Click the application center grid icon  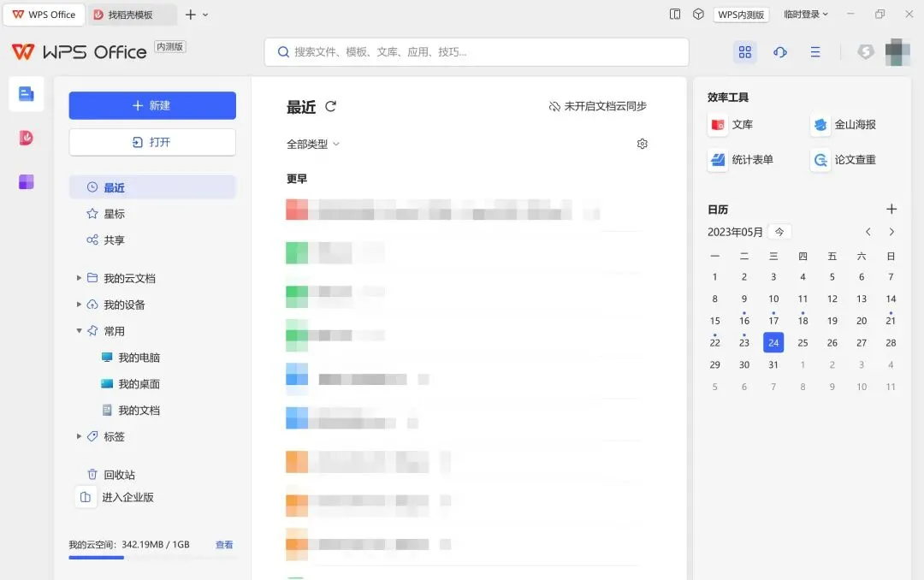[x=745, y=52]
